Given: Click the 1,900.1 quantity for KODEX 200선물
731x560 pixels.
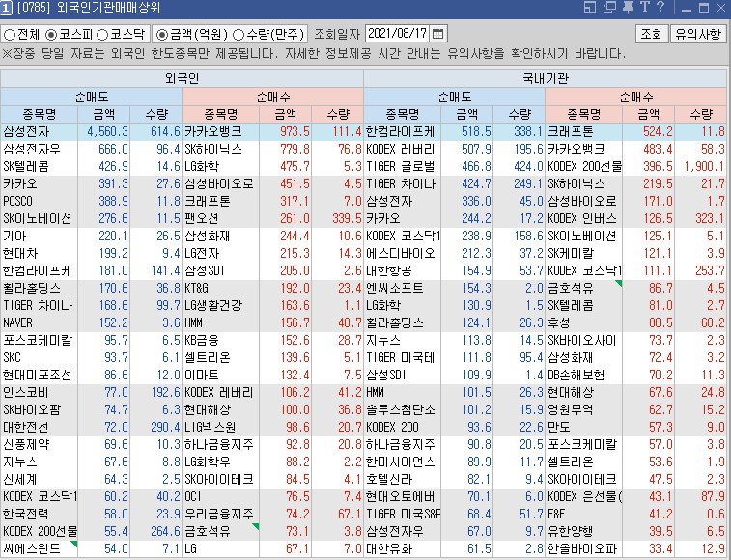Looking at the screenshot, I should click(704, 166).
